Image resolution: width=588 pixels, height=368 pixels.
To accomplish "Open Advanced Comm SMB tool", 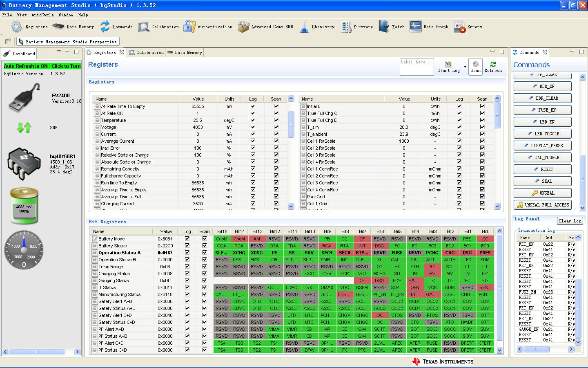I will click(243, 27).
